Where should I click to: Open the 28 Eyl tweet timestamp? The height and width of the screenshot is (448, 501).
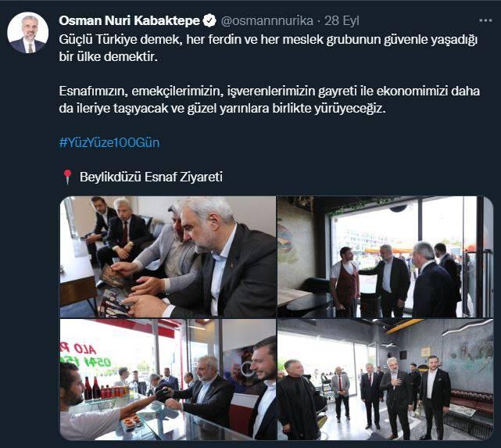[342, 21]
